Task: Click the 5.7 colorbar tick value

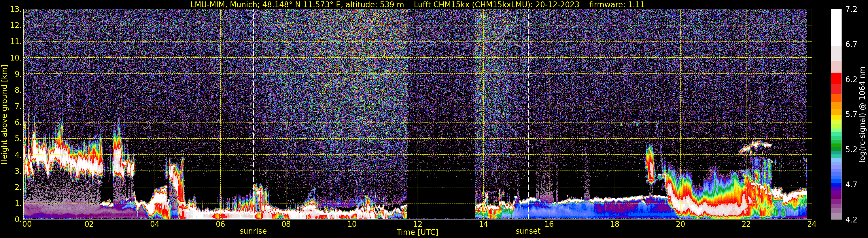Action: 851,114
